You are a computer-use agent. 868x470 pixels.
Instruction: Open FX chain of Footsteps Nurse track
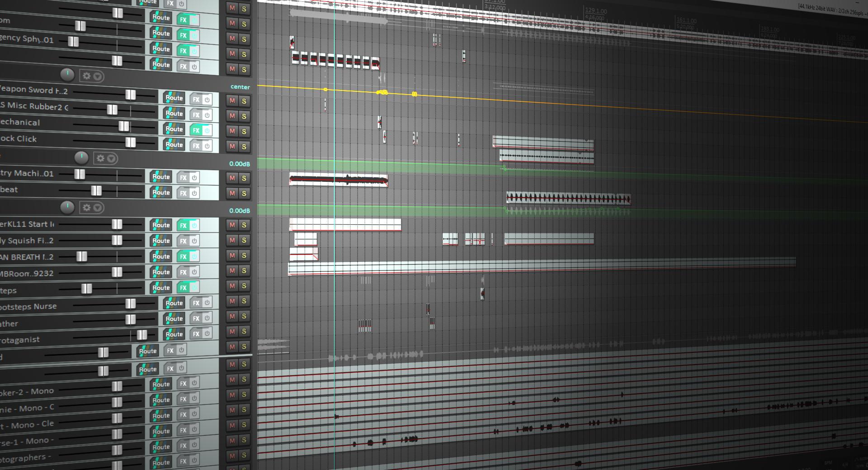click(x=196, y=303)
